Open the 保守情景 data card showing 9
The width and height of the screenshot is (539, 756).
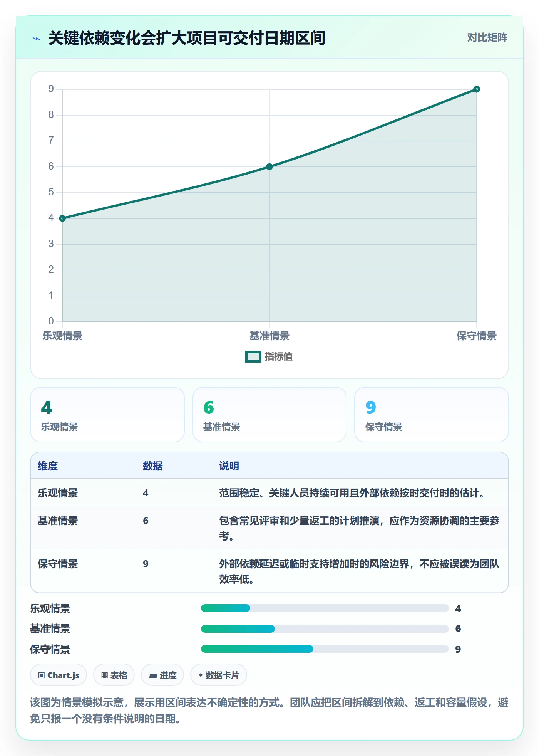(x=432, y=415)
